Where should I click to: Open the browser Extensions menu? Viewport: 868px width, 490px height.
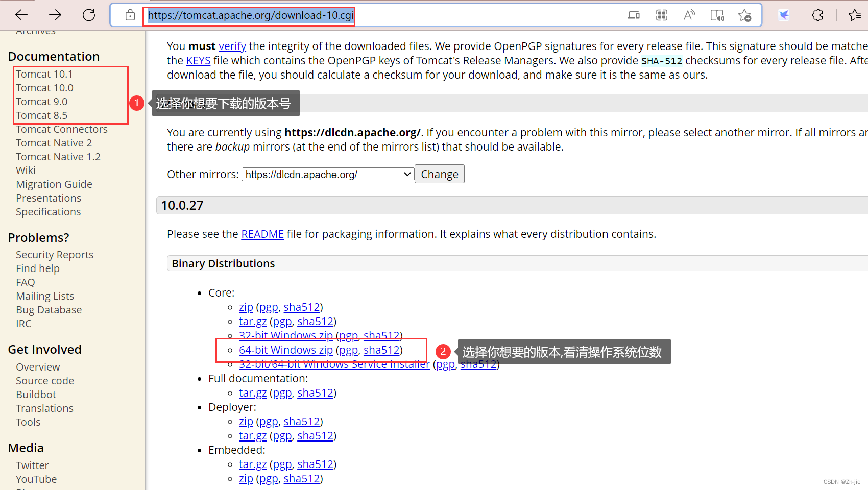coord(817,15)
